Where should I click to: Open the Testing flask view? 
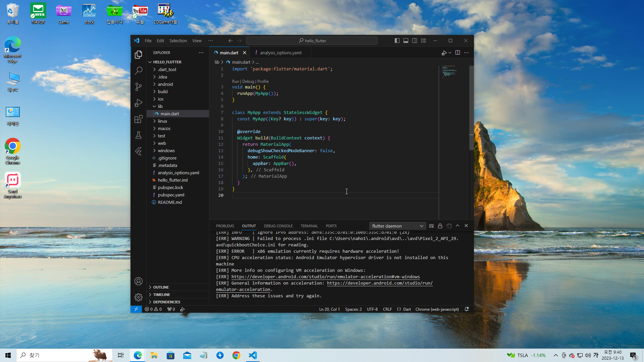[x=139, y=135]
